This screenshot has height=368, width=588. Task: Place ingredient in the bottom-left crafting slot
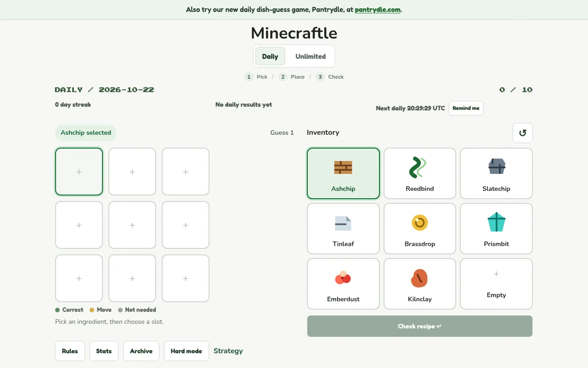tap(79, 278)
